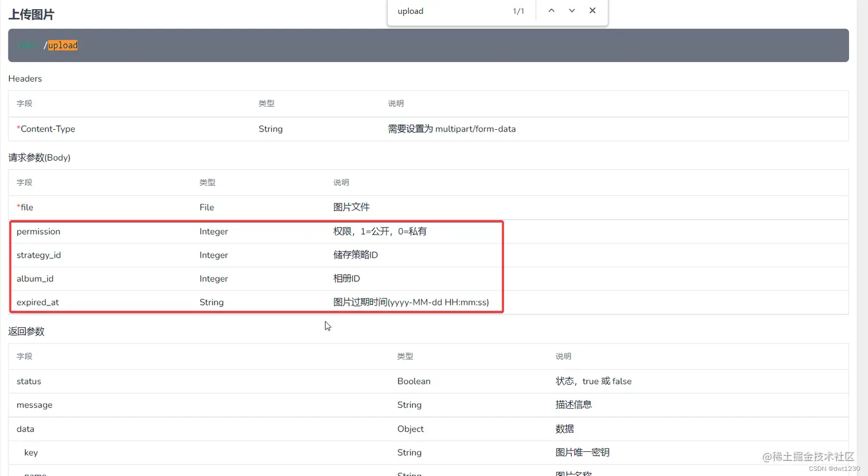Click the POST method label
This screenshot has height=476, width=868.
coord(28,45)
